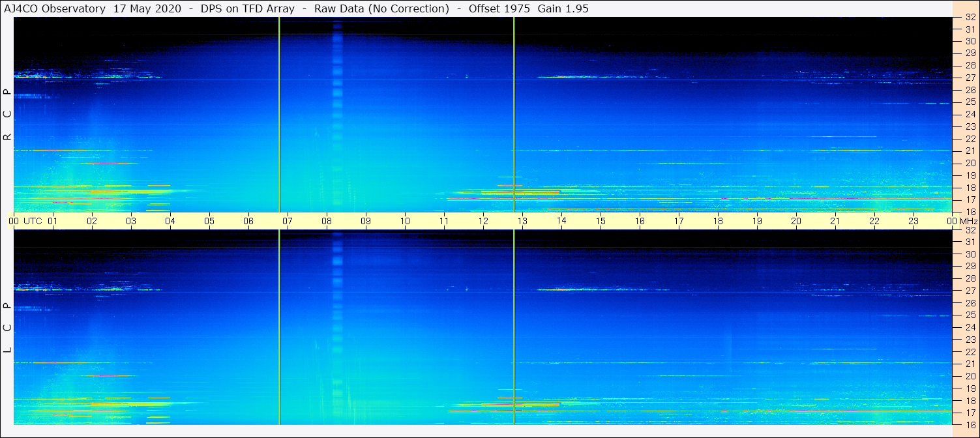Click the '17' hour label on time axis
Viewport: 980px width, 438px height.
pyautogui.click(x=679, y=221)
